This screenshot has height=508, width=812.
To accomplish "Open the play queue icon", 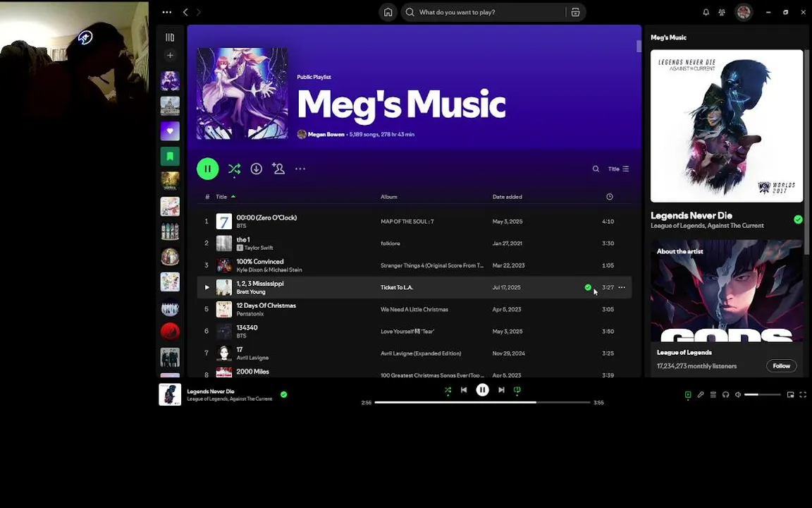I will coord(713,394).
